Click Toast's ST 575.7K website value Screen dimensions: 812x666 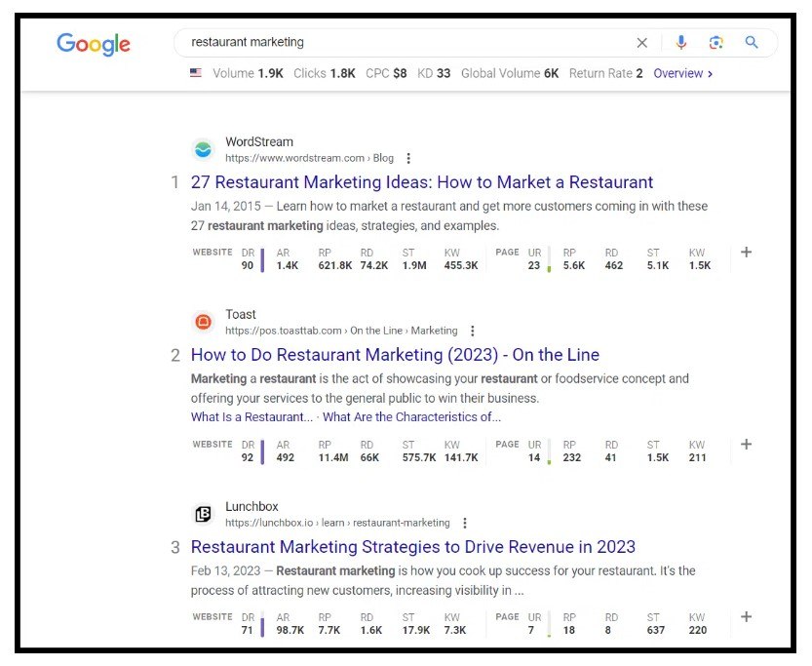[x=419, y=457]
